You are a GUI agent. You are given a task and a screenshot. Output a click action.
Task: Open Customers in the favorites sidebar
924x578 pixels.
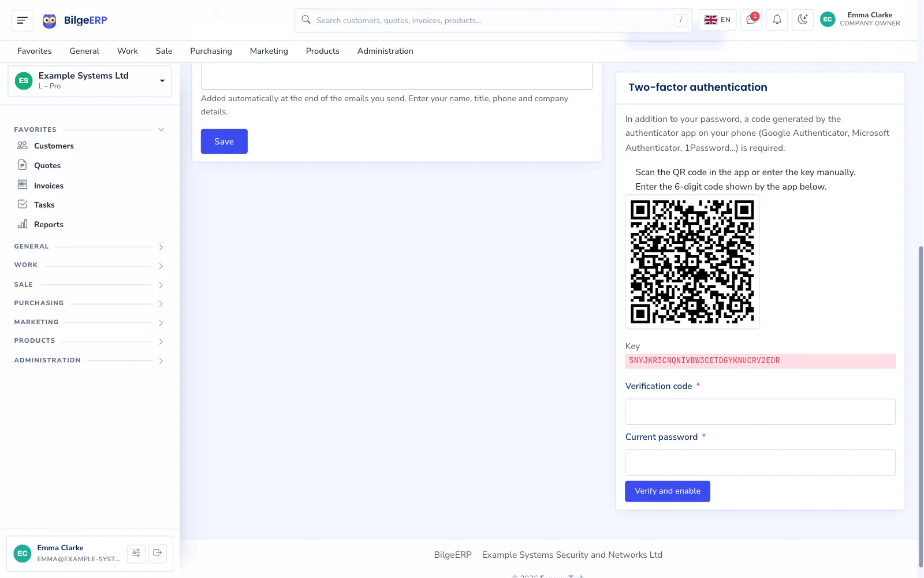point(54,146)
